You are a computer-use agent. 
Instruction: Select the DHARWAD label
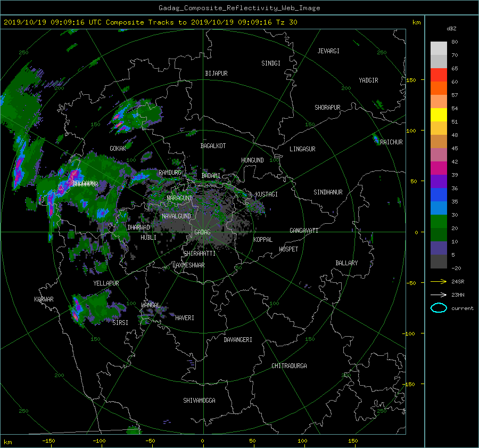point(139,227)
